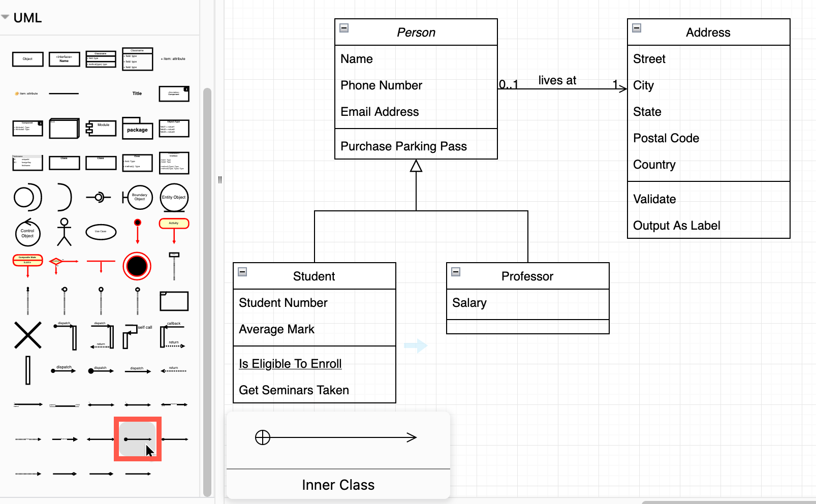Collapse the Student class via its minus icon

tap(242, 272)
